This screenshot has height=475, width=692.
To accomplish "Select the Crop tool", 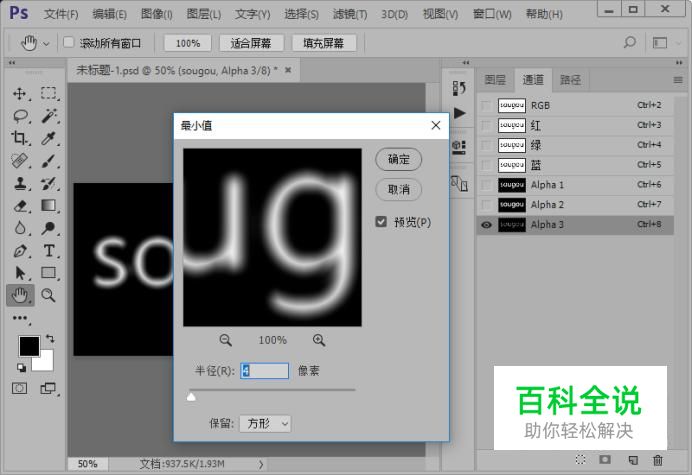I will pos(19,138).
